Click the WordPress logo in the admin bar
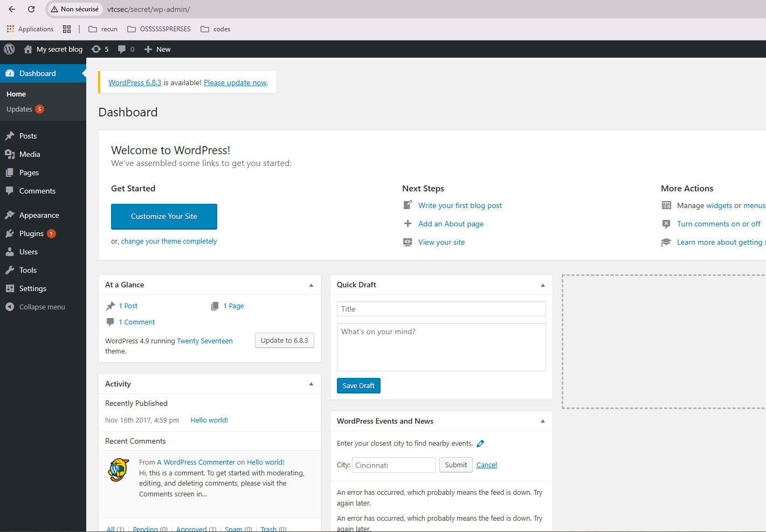766x532 pixels. (9, 49)
